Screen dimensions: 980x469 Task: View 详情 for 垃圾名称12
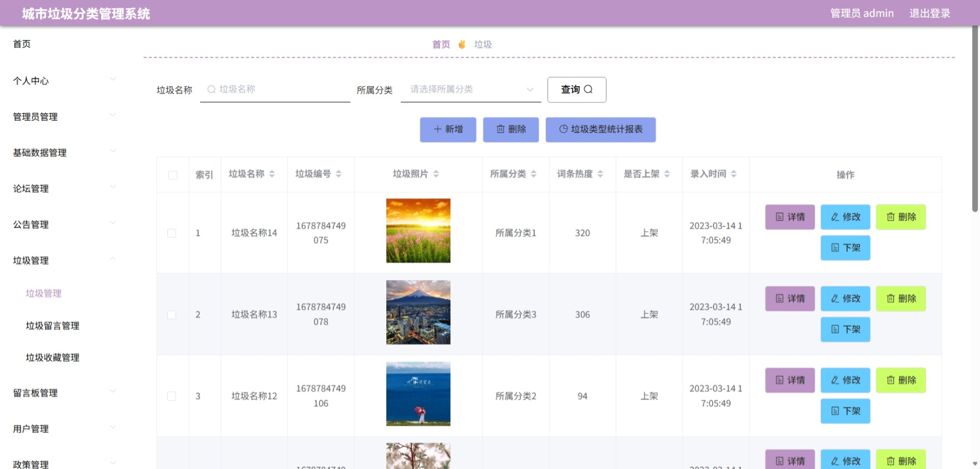point(790,381)
